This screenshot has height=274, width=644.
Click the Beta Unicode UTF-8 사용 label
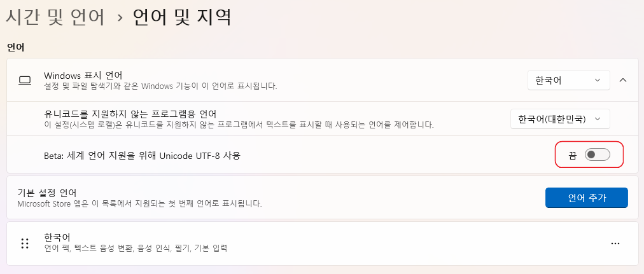tap(142, 155)
